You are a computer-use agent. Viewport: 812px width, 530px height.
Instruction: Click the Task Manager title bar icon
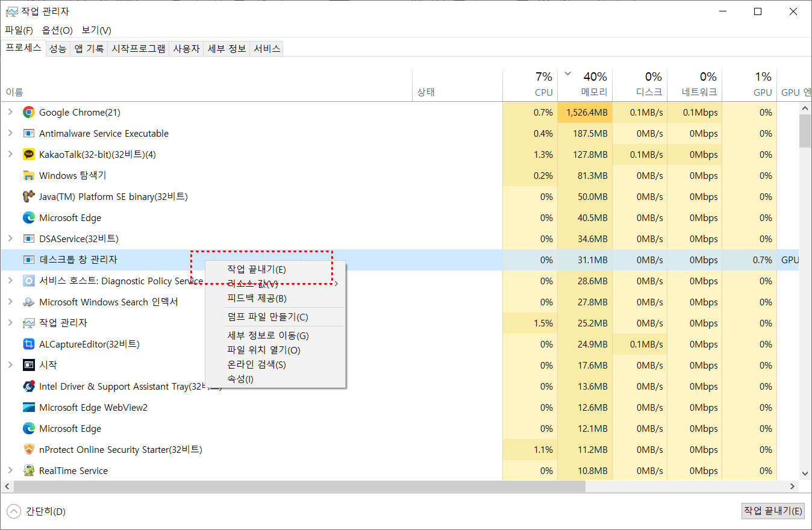pos(11,11)
